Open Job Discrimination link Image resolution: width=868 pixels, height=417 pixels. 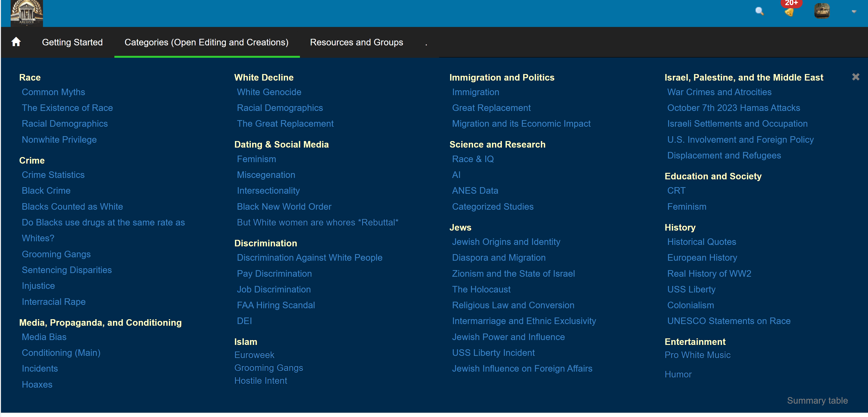(x=274, y=289)
